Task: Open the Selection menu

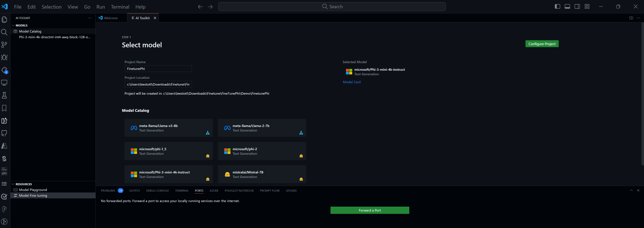Action: coord(52,7)
